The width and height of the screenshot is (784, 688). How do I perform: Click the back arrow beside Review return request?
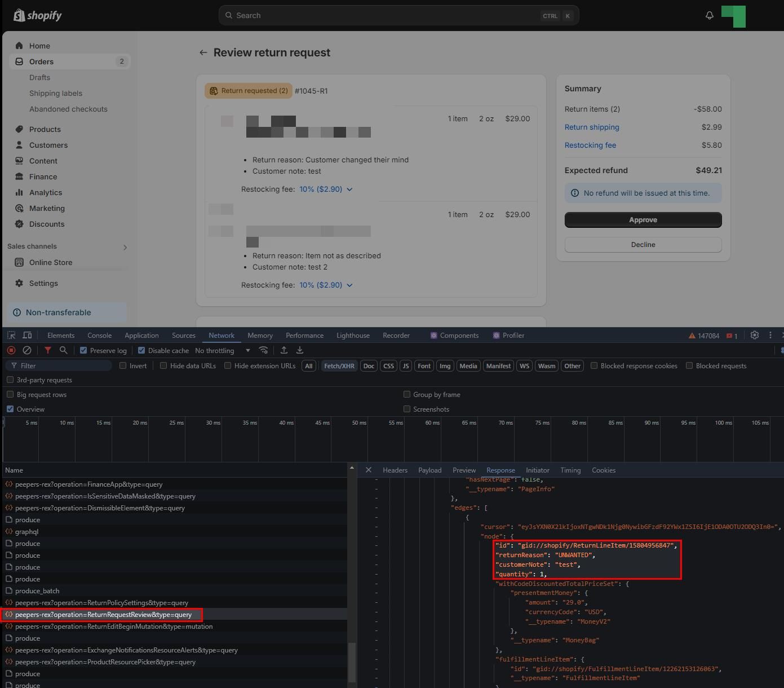[203, 52]
